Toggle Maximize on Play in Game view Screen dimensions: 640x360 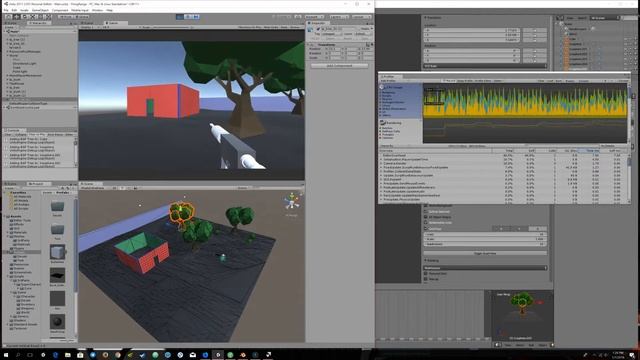pyautogui.click(x=249, y=27)
